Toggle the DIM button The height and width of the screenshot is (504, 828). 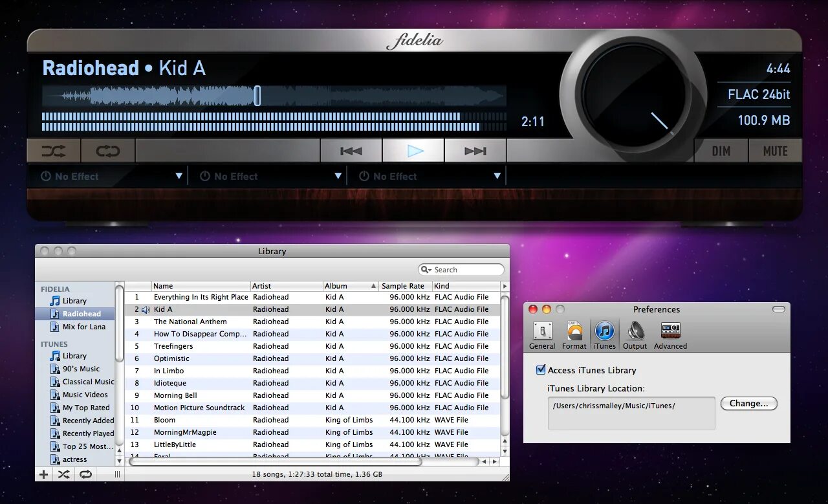click(721, 151)
